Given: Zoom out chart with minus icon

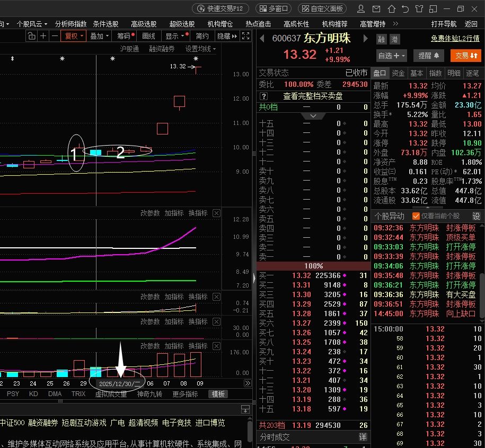Looking at the screenshot, I should coord(55,36).
